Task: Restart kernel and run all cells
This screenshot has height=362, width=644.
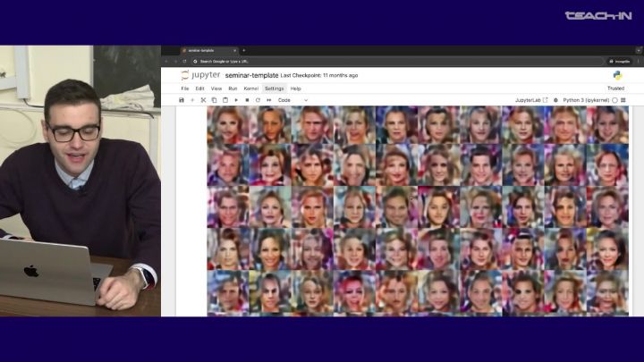Action: click(x=268, y=100)
